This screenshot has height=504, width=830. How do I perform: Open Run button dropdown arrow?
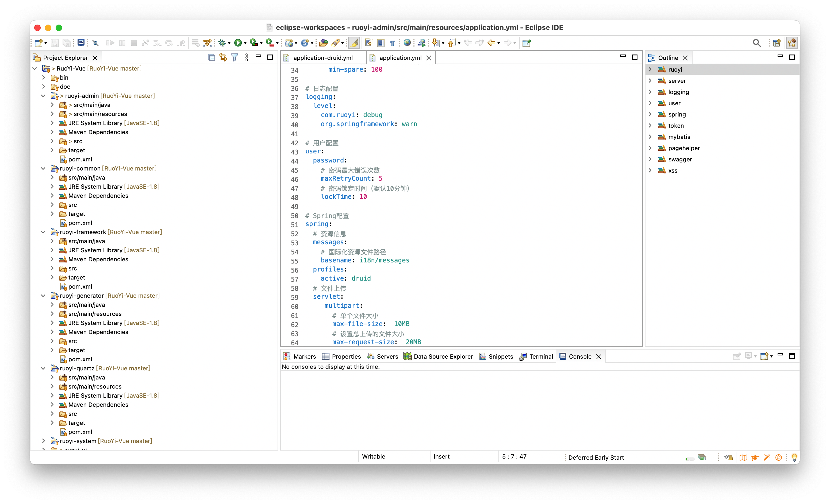pyautogui.click(x=245, y=43)
